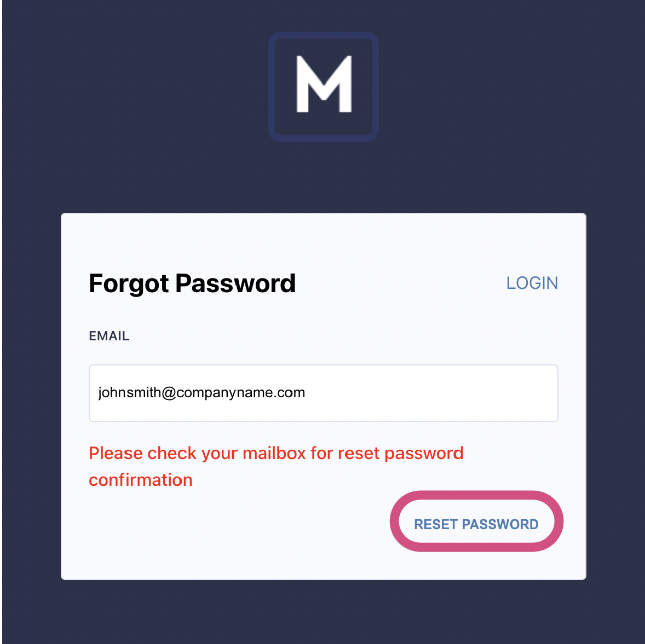Focus the email input field
The image size is (645, 644).
(323, 393)
